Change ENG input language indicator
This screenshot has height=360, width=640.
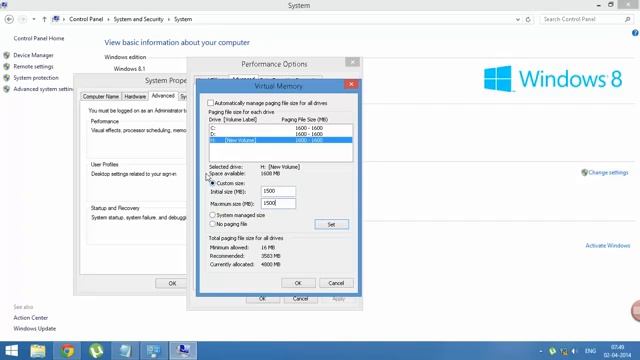click(x=590, y=351)
